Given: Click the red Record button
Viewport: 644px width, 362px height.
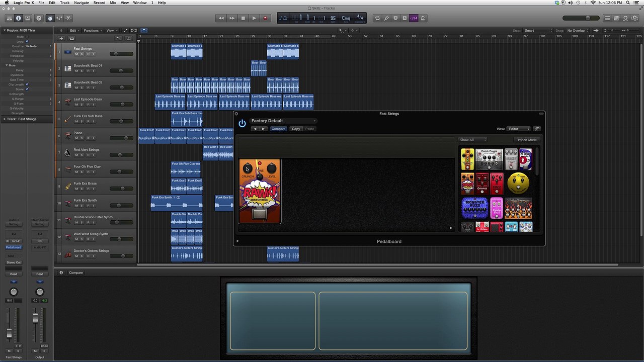Looking at the screenshot, I should [x=265, y=18].
